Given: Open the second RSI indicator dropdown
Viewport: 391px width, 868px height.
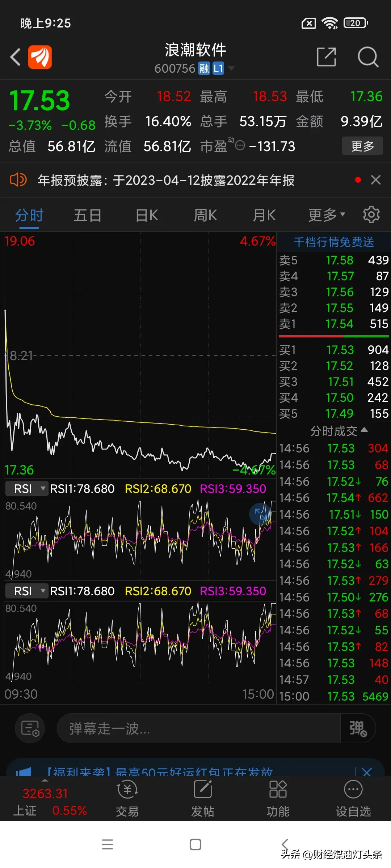Looking at the screenshot, I should click(27, 591).
